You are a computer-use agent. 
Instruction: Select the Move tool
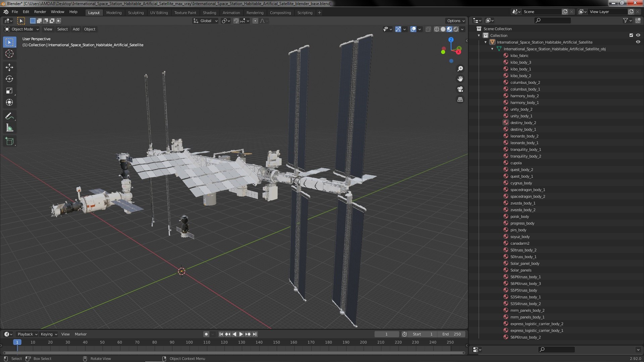(9, 67)
